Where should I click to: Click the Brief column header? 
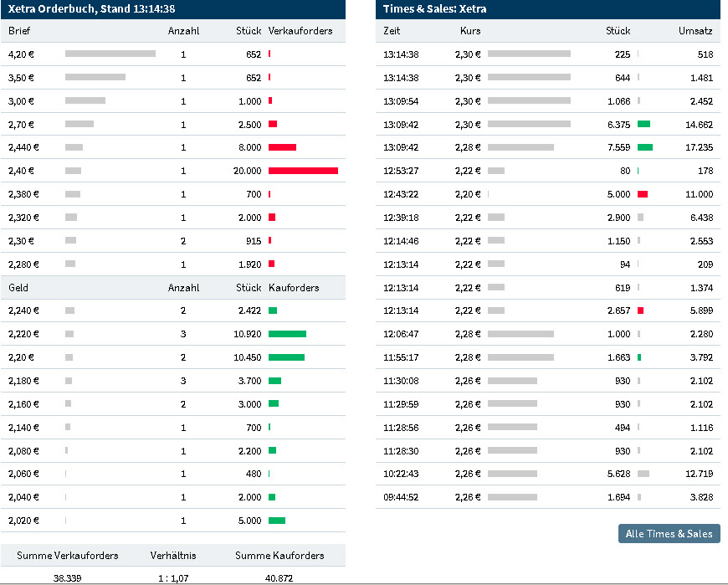(20, 31)
